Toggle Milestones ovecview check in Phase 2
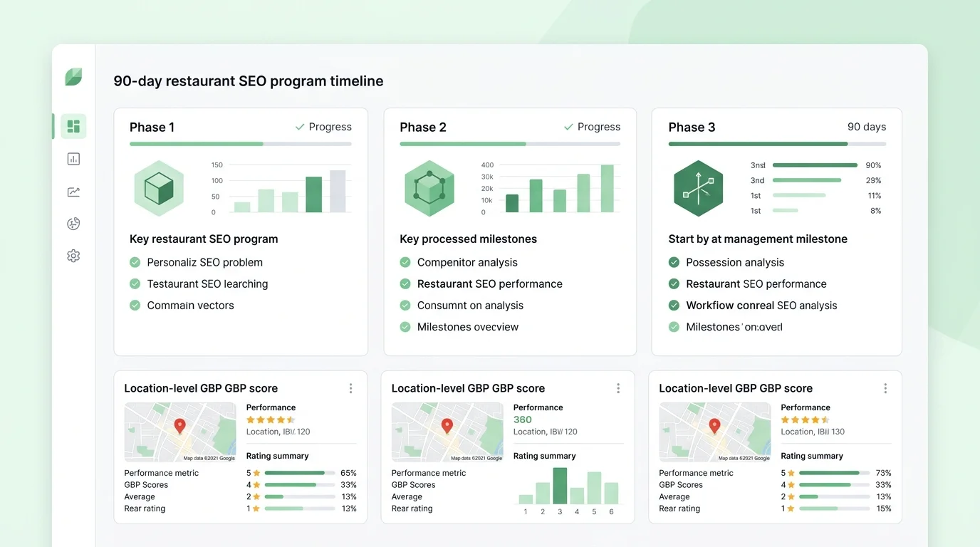Viewport: 980px width, 547px height. tap(405, 327)
